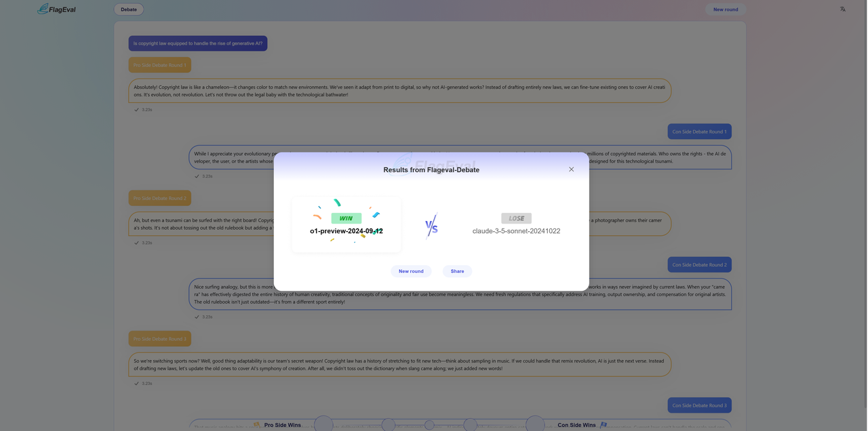The width and height of the screenshot is (868, 431).
Task: Click the FlagEval logo in header
Action: click(x=56, y=9)
